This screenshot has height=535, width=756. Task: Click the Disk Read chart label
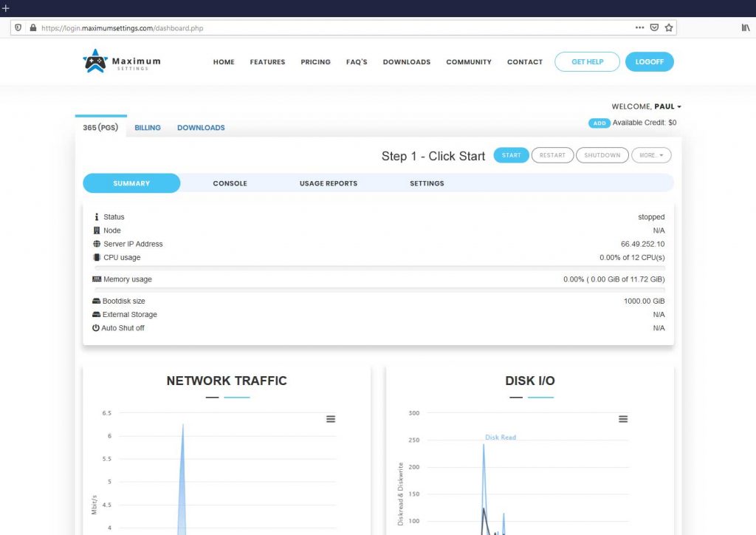point(501,437)
